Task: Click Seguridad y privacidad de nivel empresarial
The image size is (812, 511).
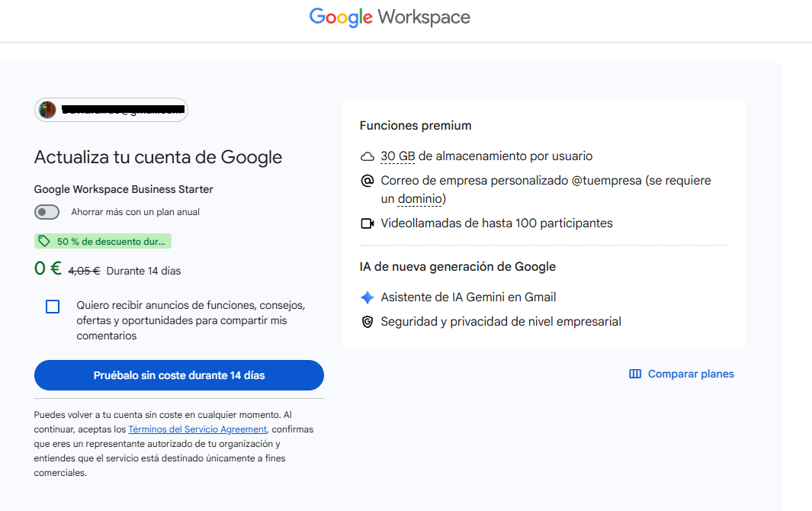Action: [x=501, y=322]
